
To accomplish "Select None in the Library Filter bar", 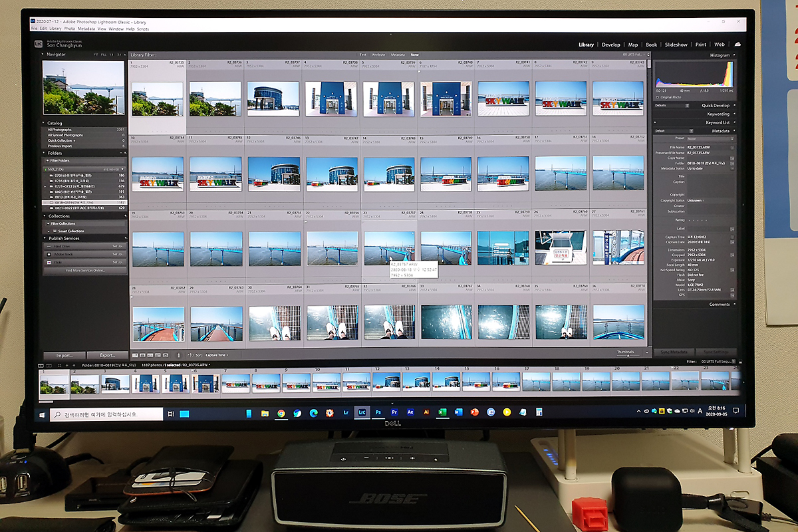I will pyautogui.click(x=415, y=55).
